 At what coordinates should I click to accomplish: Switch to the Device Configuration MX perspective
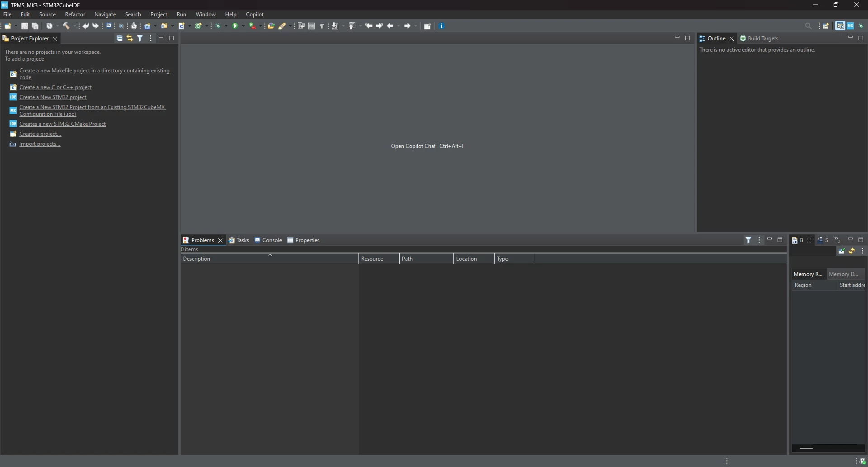(850, 26)
